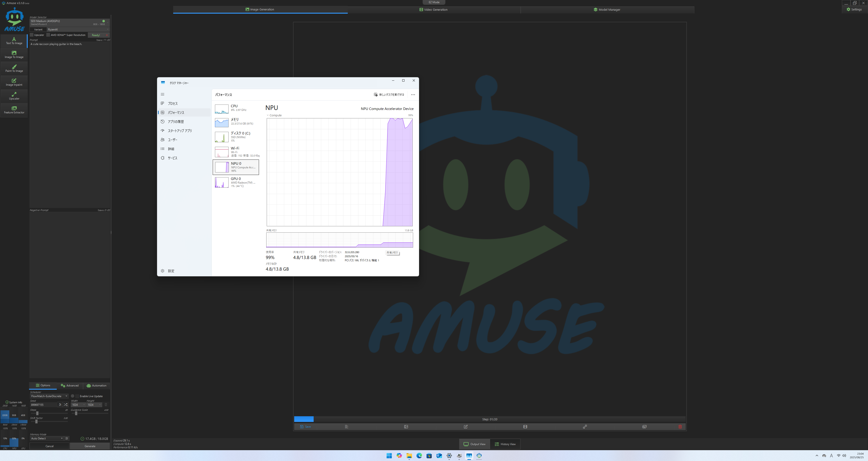Image resolution: width=868 pixels, height=461 pixels.
Task: Send output to upscaler arrows icon
Action: pos(585,427)
